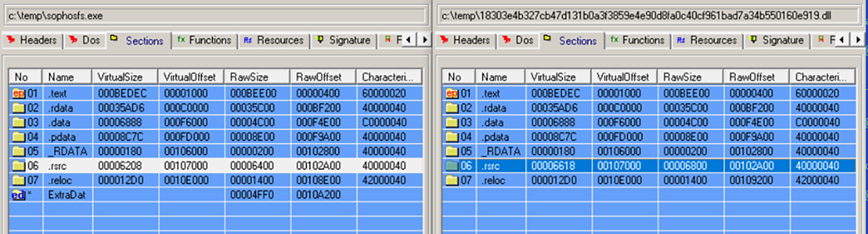Click tab scroll right arrow in sophosfs.exe pane
Image resolution: width=868 pixels, height=234 pixels.
point(424,40)
